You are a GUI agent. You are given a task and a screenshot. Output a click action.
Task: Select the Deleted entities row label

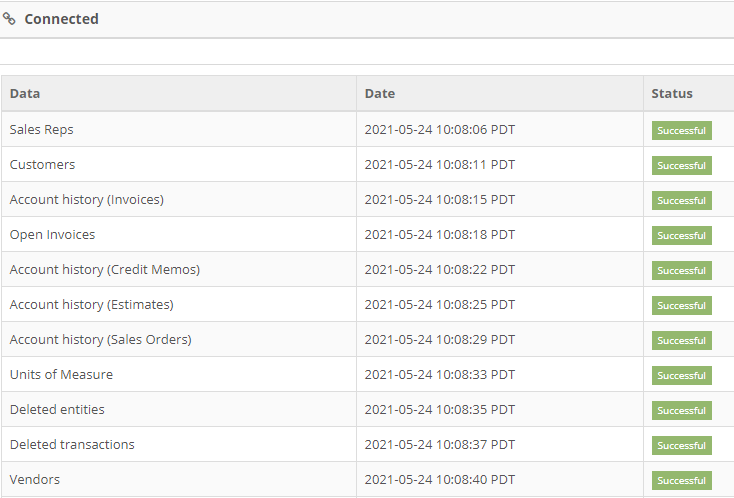[x=57, y=410]
